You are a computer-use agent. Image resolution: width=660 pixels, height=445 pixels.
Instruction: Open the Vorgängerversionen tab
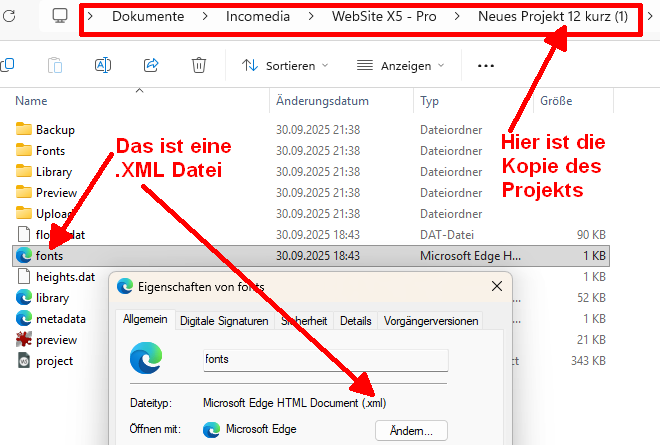point(431,321)
